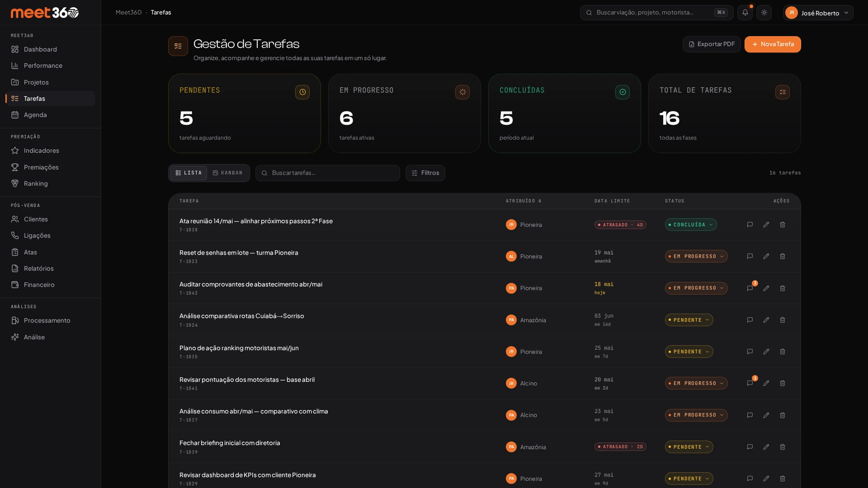Screen dimensions: 868x488
Task: Change status of Reset de senhas em lote
Action: [696, 256]
